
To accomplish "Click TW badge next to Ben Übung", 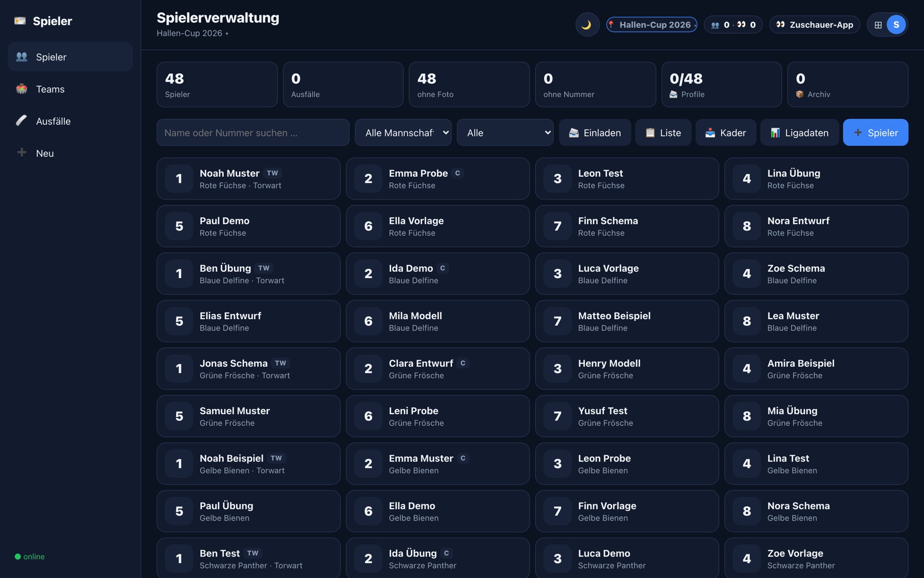I will tap(264, 268).
